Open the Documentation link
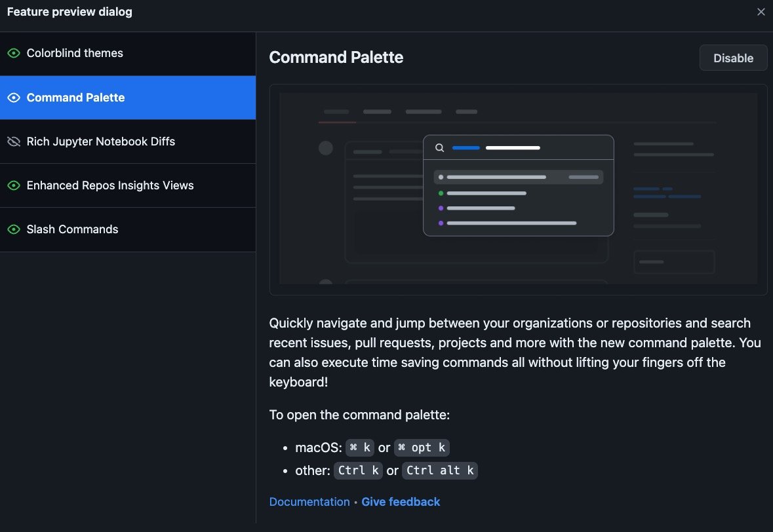 pos(309,502)
